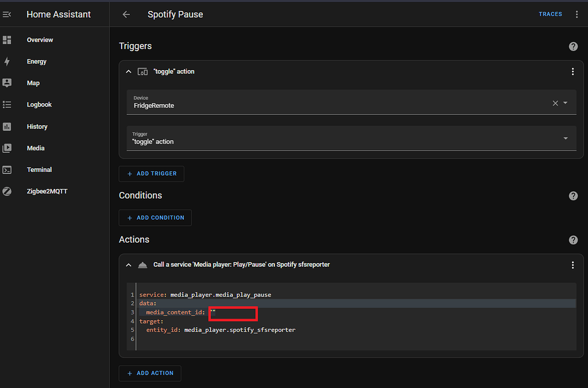Open the History panel icon
This screenshot has height=388, width=588.
[6, 126]
